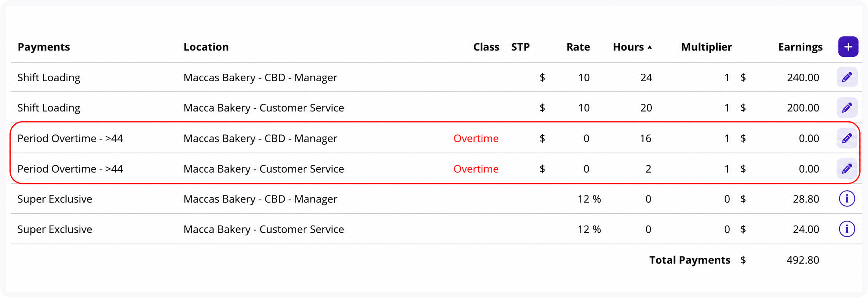Click the Earnings column header
Image resolution: width=868 pixels, height=298 pixels.
click(x=800, y=47)
